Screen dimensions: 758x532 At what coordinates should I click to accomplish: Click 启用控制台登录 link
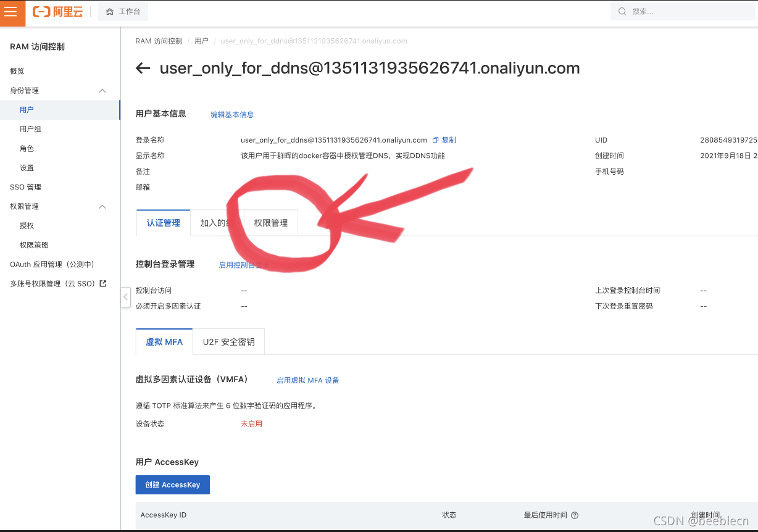[244, 265]
